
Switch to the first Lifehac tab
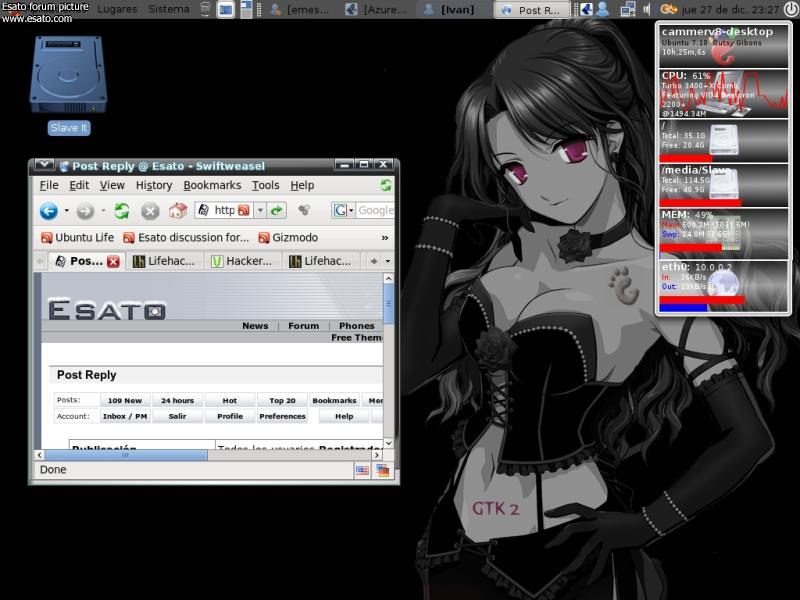(164, 261)
